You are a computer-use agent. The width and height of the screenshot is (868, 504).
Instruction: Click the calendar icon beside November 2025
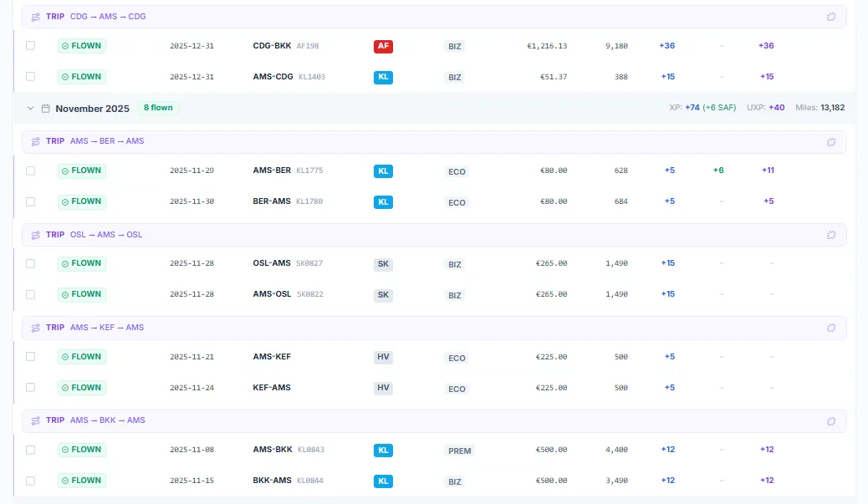tap(45, 108)
